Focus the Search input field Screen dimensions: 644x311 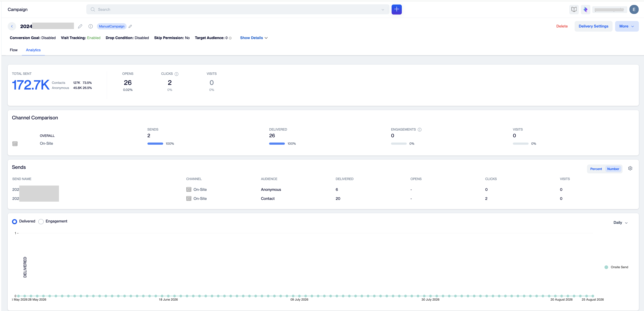(x=237, y=9)
